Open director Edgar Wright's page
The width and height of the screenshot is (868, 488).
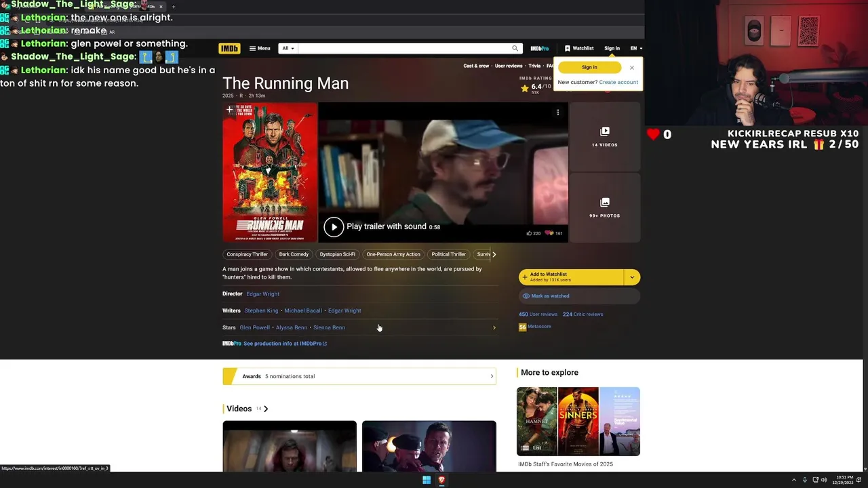pyautogui.click(x=262, y=294)
